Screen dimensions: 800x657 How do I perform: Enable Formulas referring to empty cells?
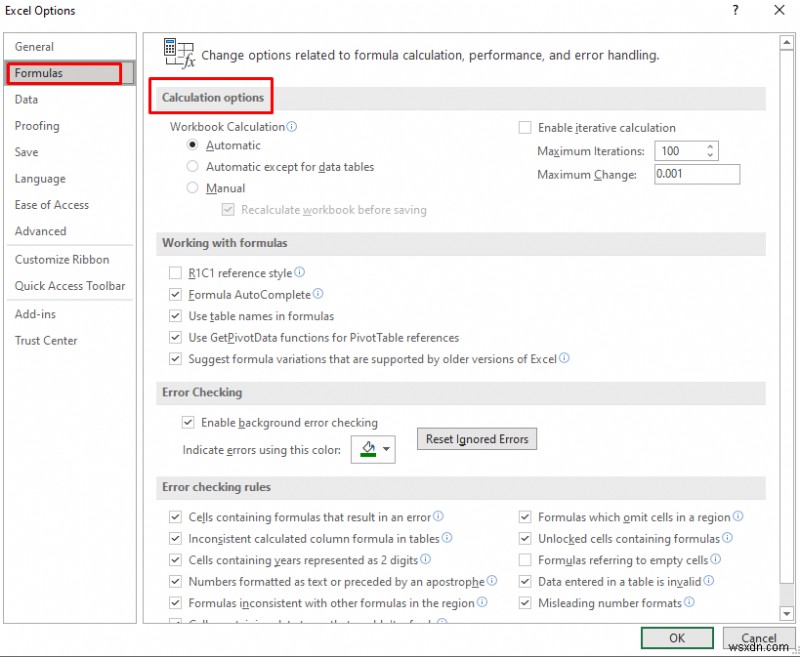[524, 560]
